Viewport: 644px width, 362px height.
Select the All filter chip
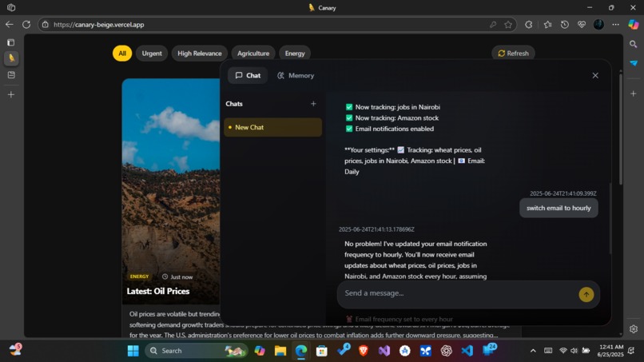point(122,54)
